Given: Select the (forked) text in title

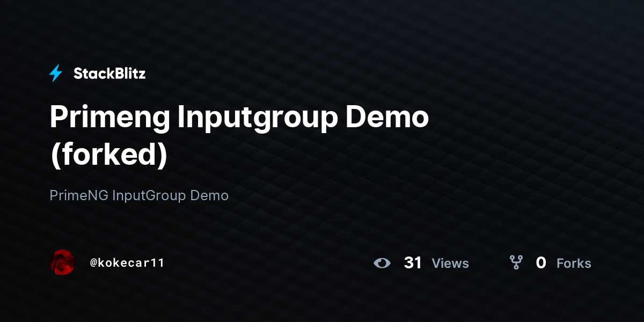Looking at the screenshot, I should [x=108, y=155].
